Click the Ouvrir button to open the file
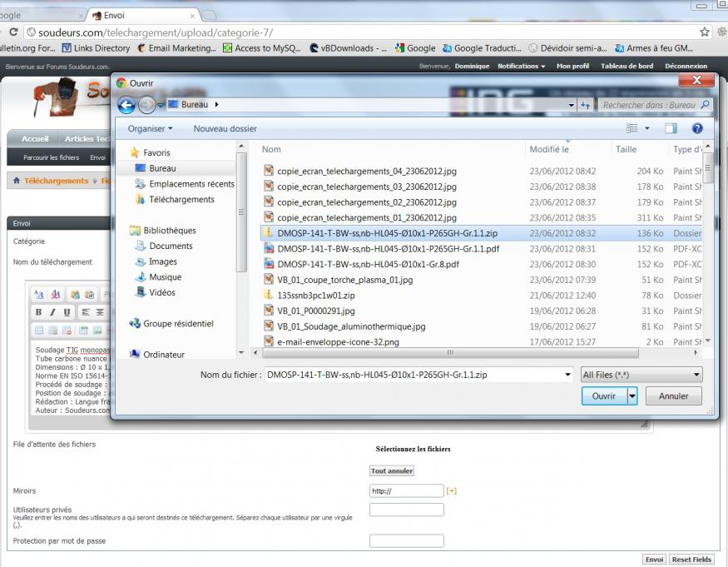This screenshot has width=728, height=567. (x=603, y=396)
